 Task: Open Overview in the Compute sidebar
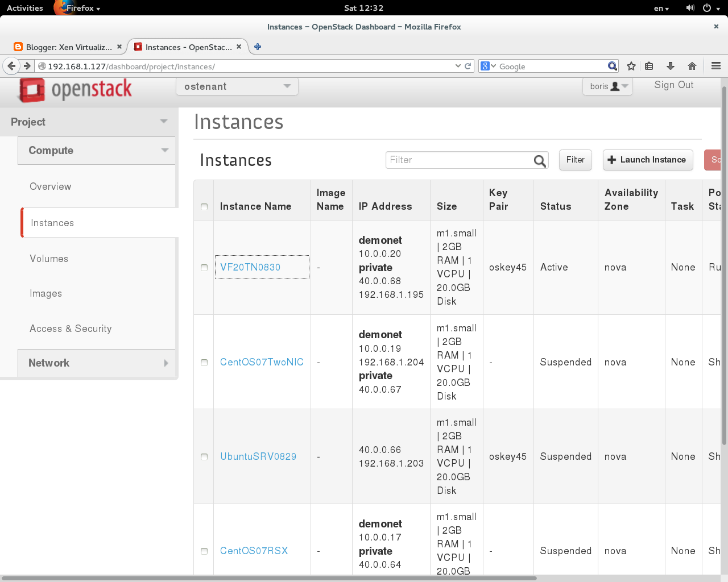tap(51, 186)
